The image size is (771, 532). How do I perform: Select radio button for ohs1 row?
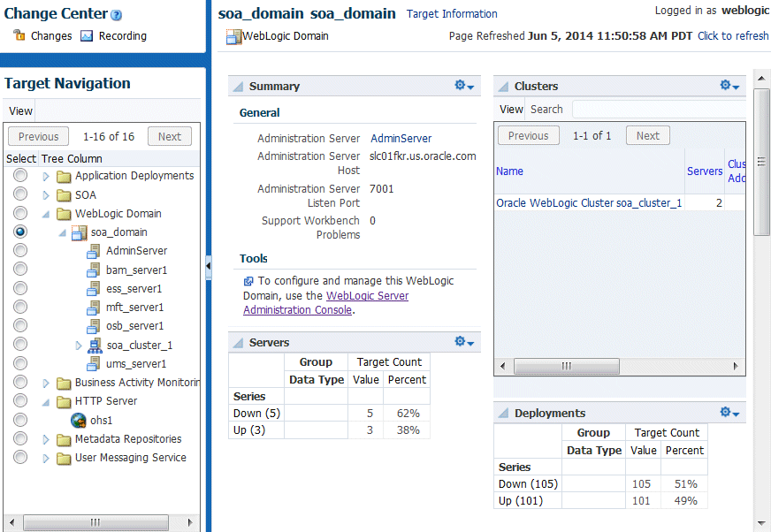click(x=20, y=420)
